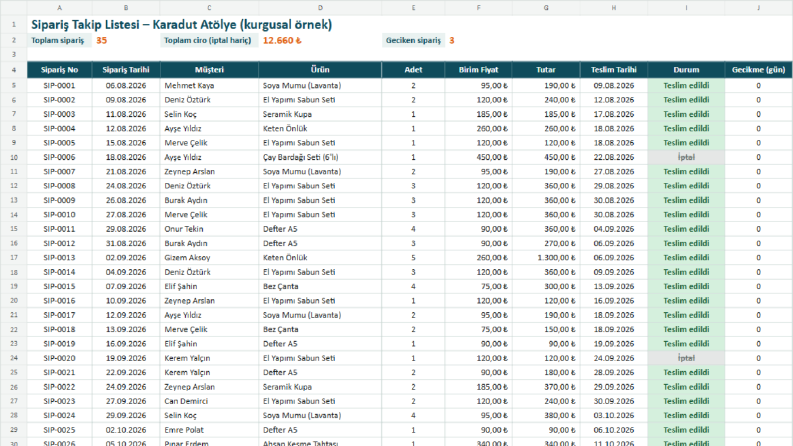Click the Adet header cell

[x=413, y=70]
